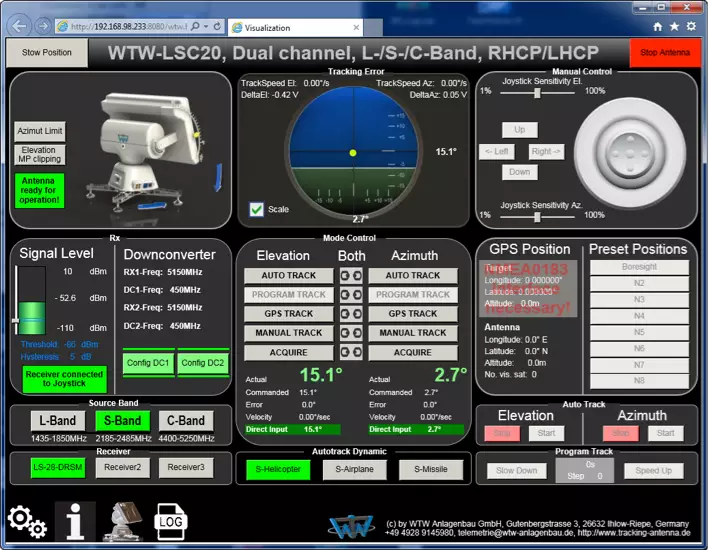Click Elevation Direct Input field

(293, 429)
